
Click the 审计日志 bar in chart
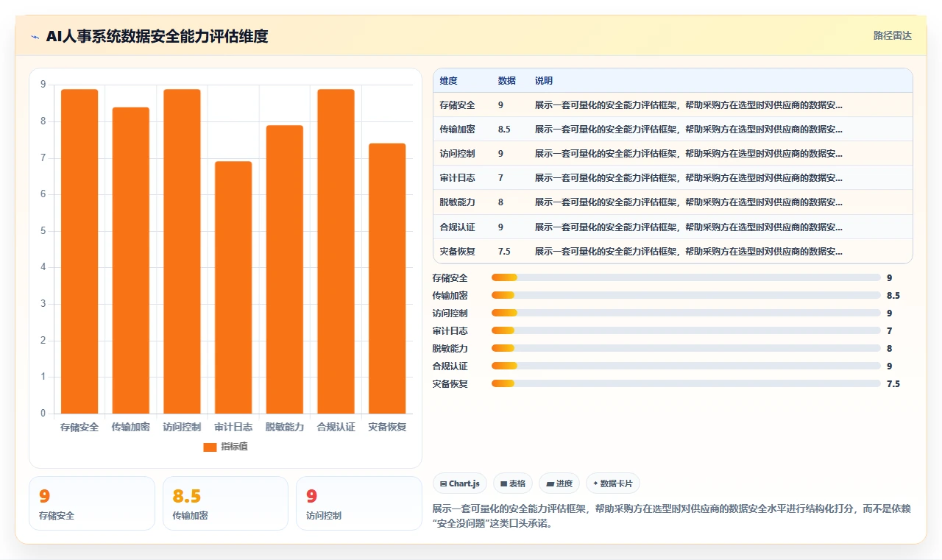click(233, 287)
